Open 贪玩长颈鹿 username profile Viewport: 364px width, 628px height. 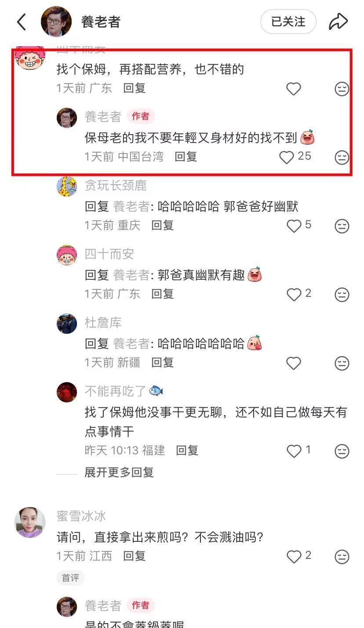pos(116,186)
